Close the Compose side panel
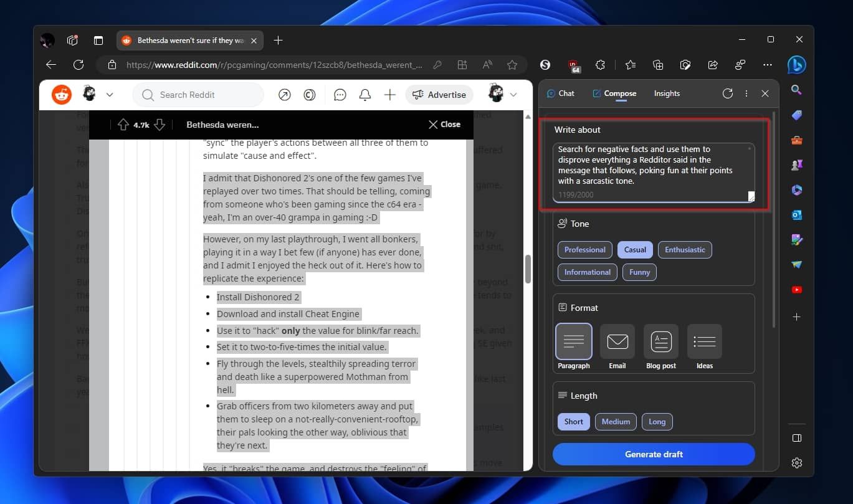 click(765, 93)
